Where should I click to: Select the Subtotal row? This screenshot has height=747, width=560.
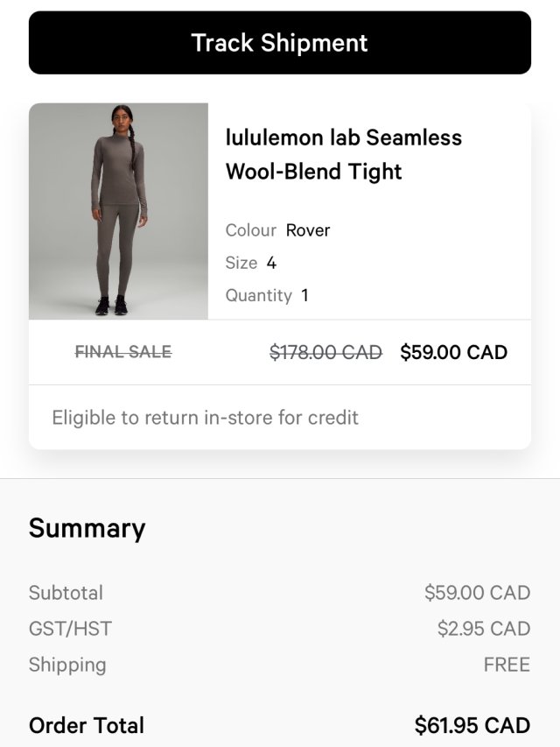coord(66,593)
